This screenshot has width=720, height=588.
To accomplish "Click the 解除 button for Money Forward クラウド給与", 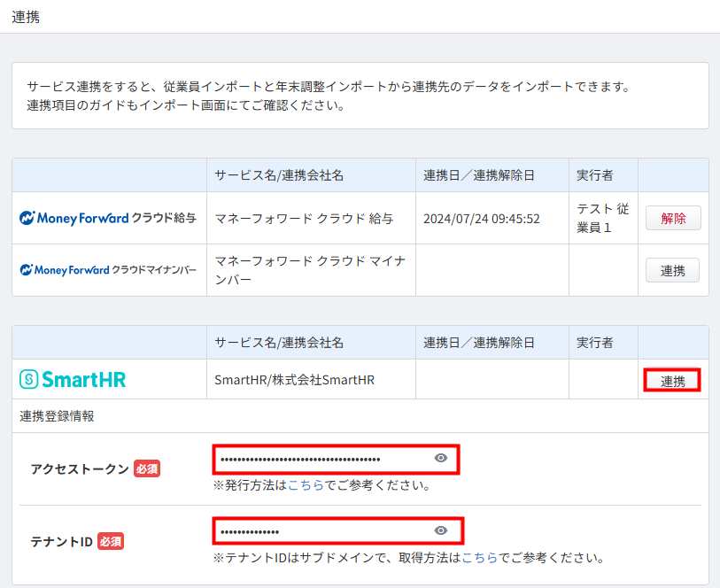I will (673, 218).
